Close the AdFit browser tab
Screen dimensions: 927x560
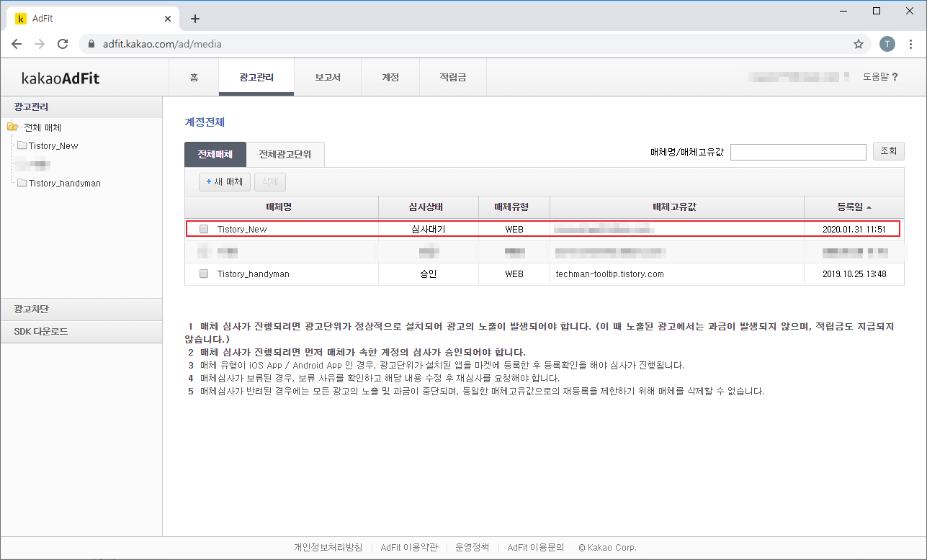click(167, 19)
